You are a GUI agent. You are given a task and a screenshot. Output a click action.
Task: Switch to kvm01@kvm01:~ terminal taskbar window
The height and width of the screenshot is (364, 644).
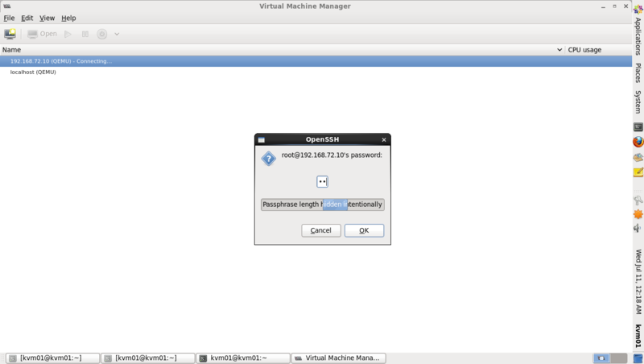(243, 358)
